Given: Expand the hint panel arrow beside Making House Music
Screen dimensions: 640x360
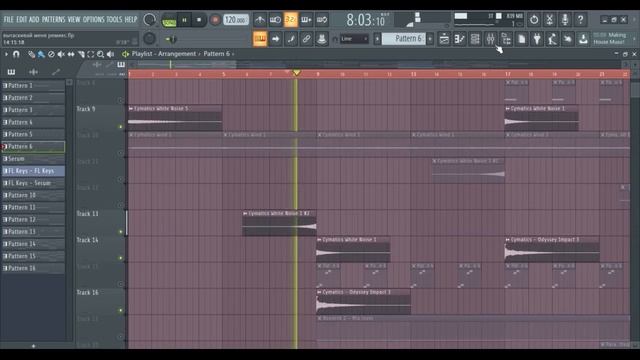Looking at the screenshot, I should (x=635, y=39).
